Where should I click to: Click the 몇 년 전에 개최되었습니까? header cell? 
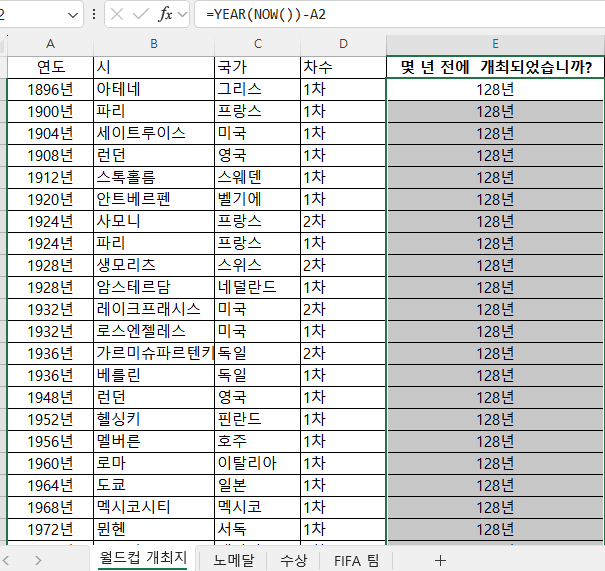pos(495,67)
